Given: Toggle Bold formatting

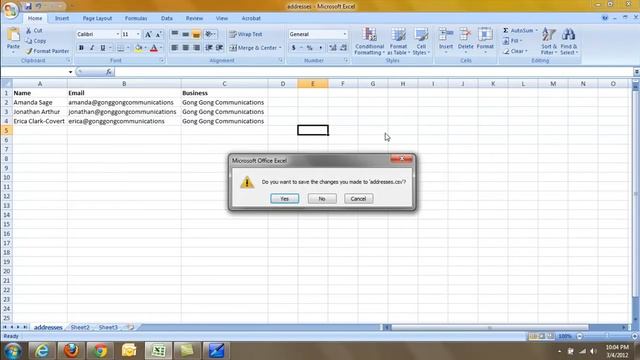Looking at the screenshot, I should tap(81, 48).
